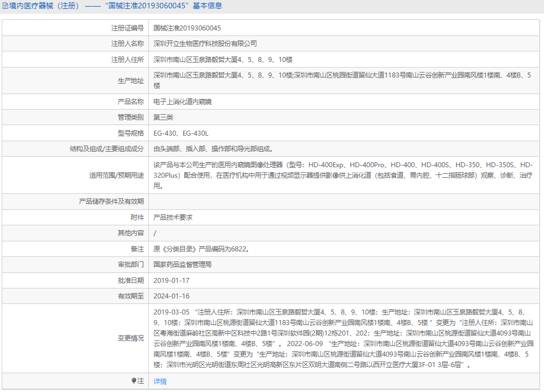Click the 审批部门 label
Screen dimensions: 544x392
(x=131, y=265)
